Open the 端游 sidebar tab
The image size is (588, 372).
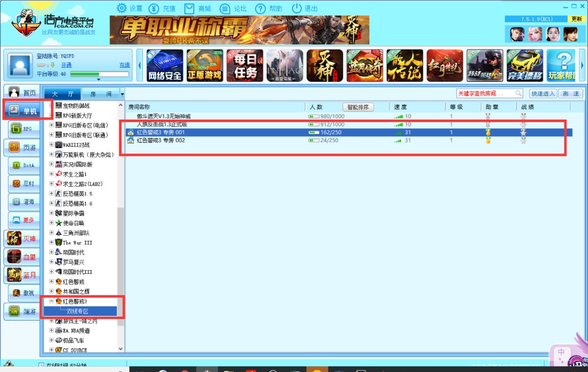click(x=23, y=311)
